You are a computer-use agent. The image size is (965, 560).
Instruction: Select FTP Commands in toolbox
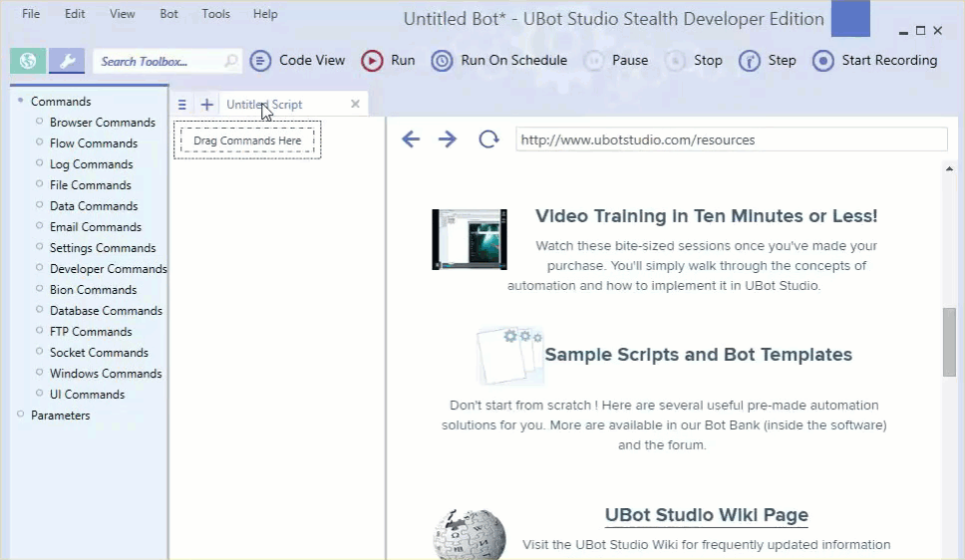coord(91,332)
